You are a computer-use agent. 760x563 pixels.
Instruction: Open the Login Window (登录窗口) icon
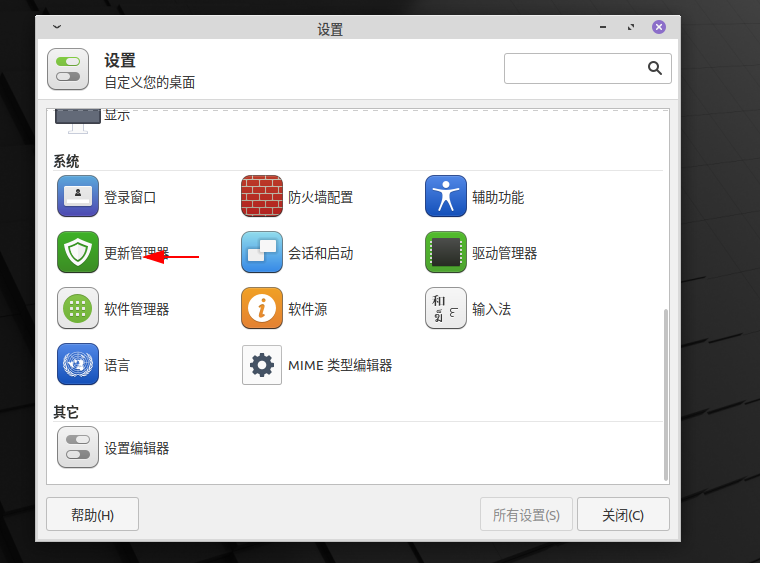click(78, 197)
